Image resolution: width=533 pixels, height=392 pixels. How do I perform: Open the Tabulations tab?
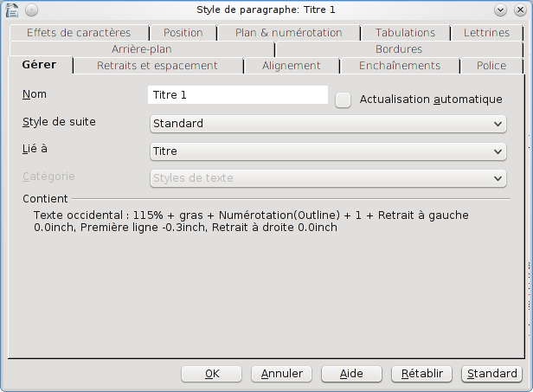(x=405, y=33)
